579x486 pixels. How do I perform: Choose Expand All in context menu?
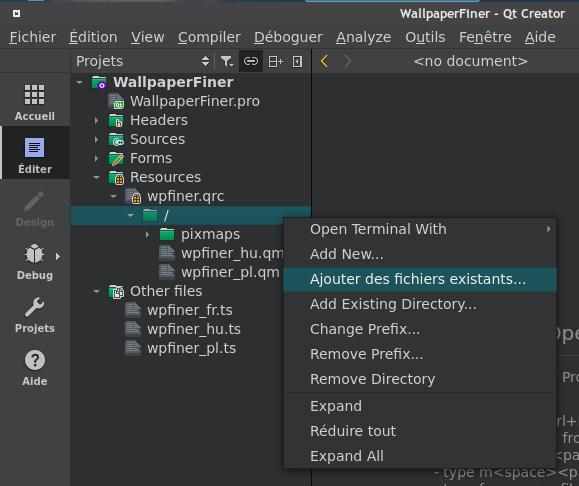point(420,456)
